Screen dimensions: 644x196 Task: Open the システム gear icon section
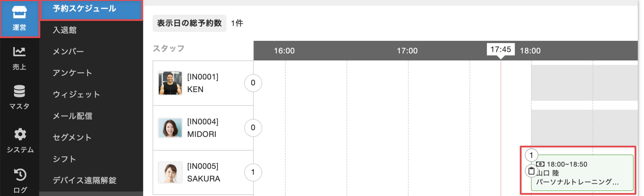[20, 141]
